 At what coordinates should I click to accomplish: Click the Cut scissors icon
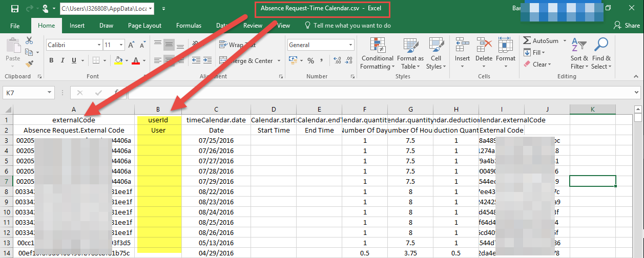(29, 40)
